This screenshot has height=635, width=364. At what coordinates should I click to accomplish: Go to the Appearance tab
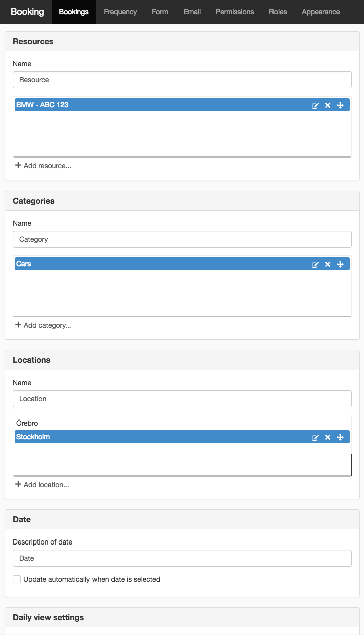pos(321,12)
